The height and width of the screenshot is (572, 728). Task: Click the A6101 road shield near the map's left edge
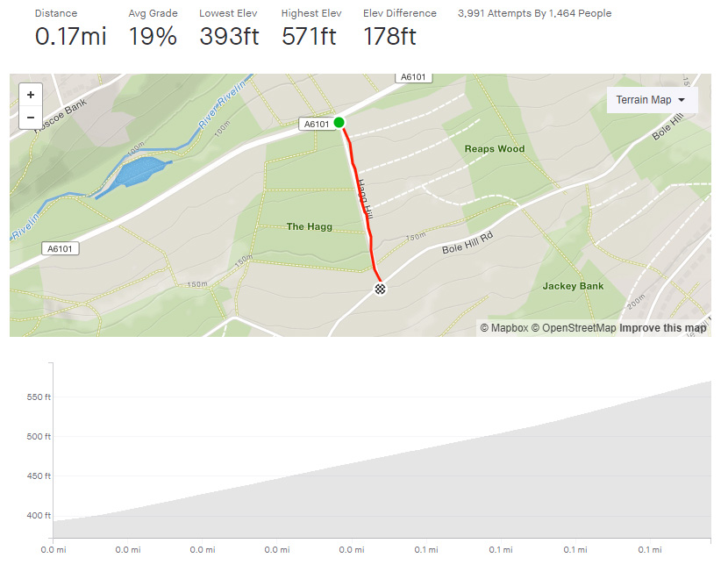click(61, 249)
